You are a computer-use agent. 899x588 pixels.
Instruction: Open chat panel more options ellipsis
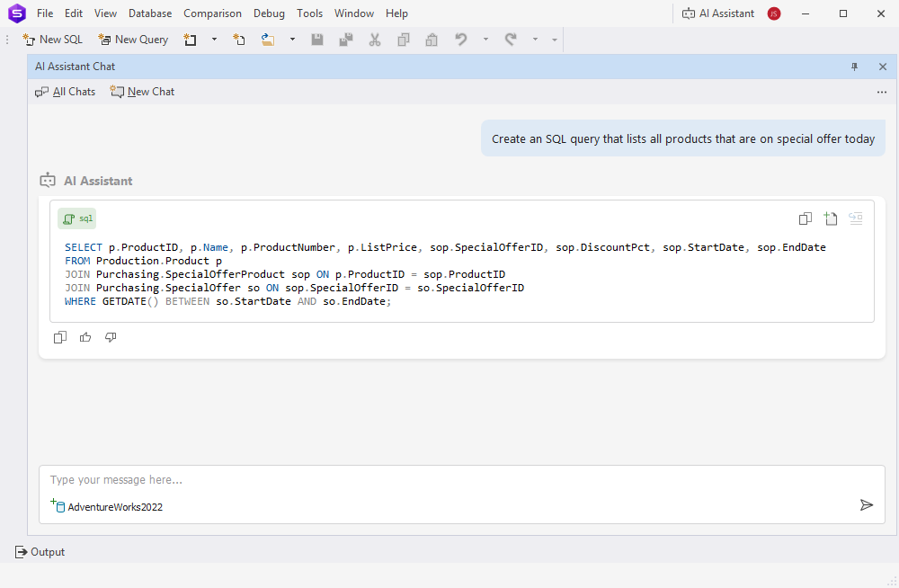coord(882,92)
